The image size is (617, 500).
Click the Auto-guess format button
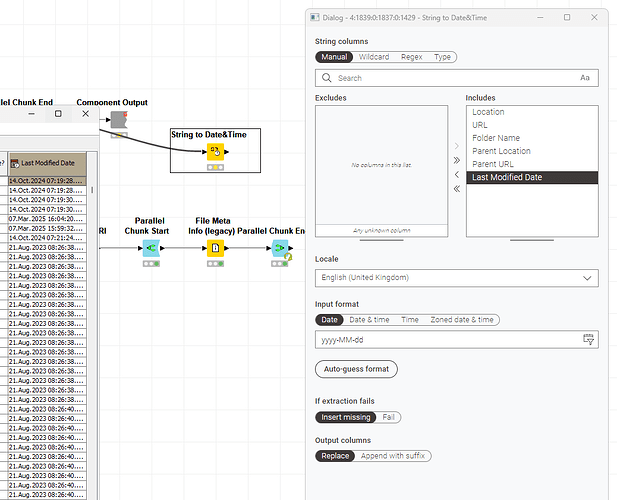[x=356, y=369]
